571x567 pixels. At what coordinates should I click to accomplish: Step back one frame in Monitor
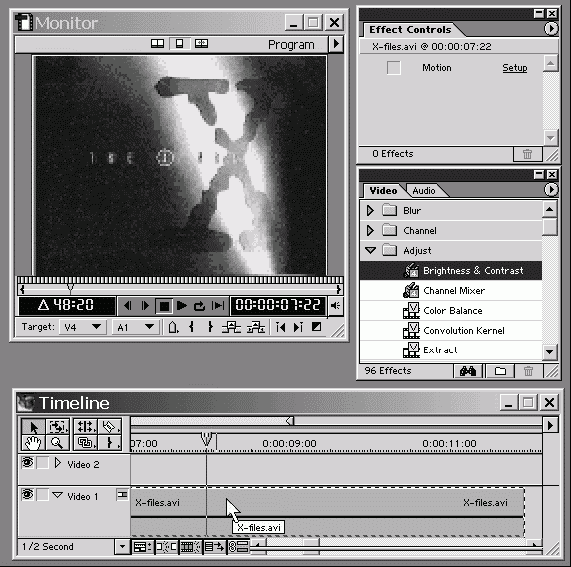(x=127, y=306)
